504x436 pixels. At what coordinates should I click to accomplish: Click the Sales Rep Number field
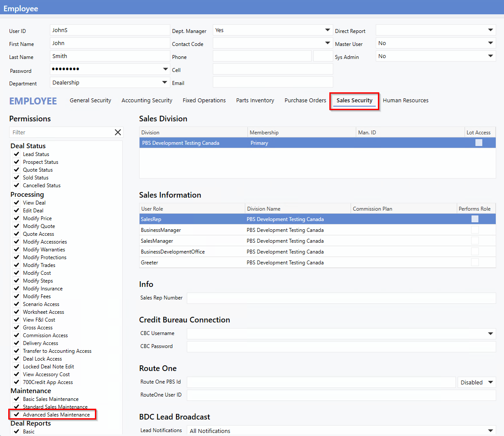point(341,298)
